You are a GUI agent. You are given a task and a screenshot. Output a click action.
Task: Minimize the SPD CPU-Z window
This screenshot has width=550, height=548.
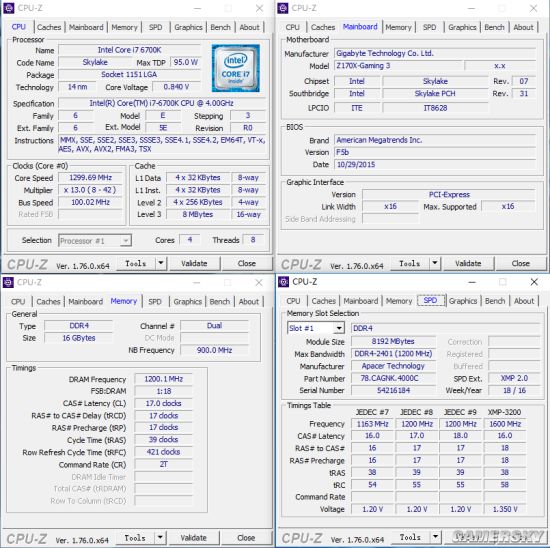472,282
